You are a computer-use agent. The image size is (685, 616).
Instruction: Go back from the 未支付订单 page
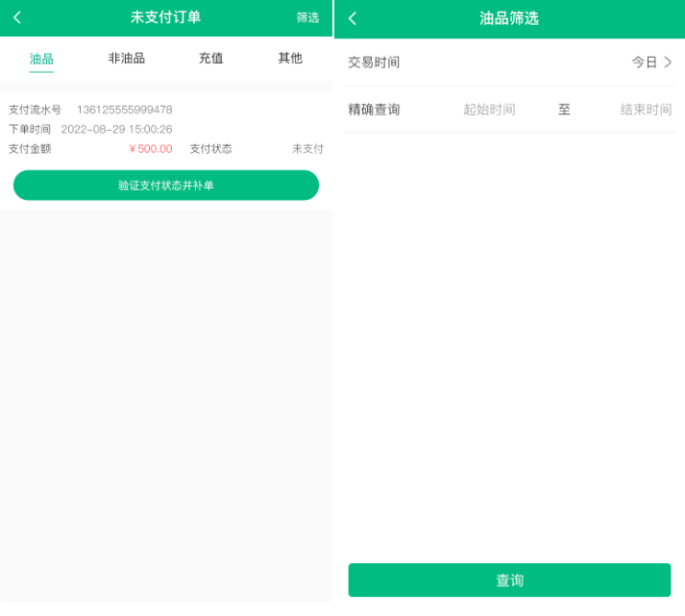coord(17,18)
